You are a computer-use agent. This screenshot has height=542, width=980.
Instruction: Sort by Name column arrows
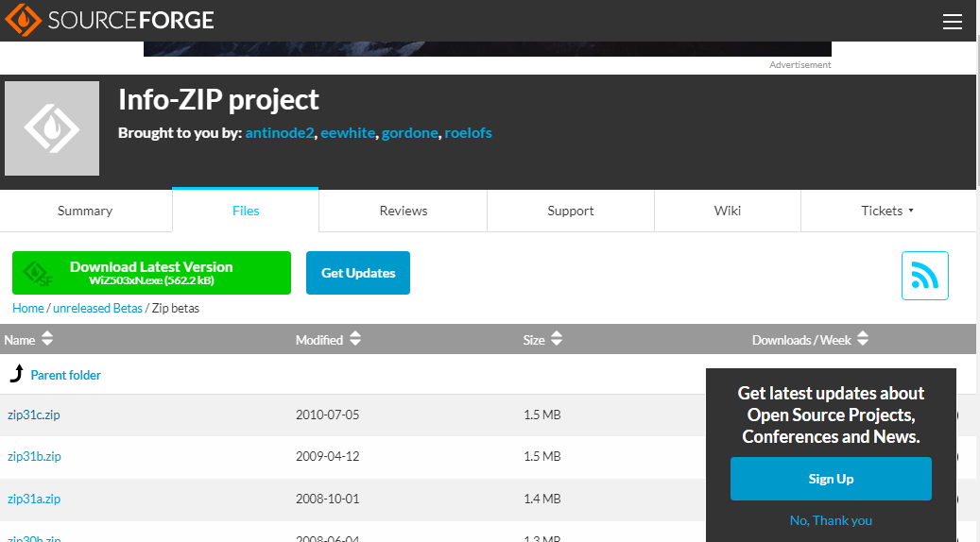pos(47,338)
